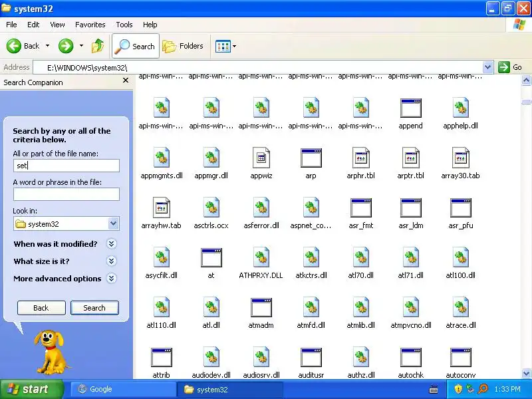Click the vertical scrollbar up arrow

526,80
